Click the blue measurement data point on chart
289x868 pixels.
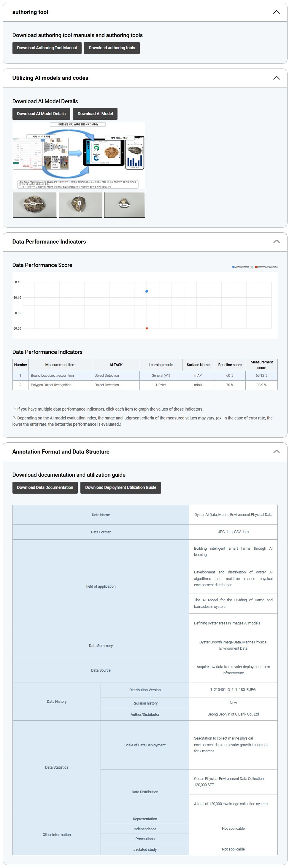coord(147,292)
